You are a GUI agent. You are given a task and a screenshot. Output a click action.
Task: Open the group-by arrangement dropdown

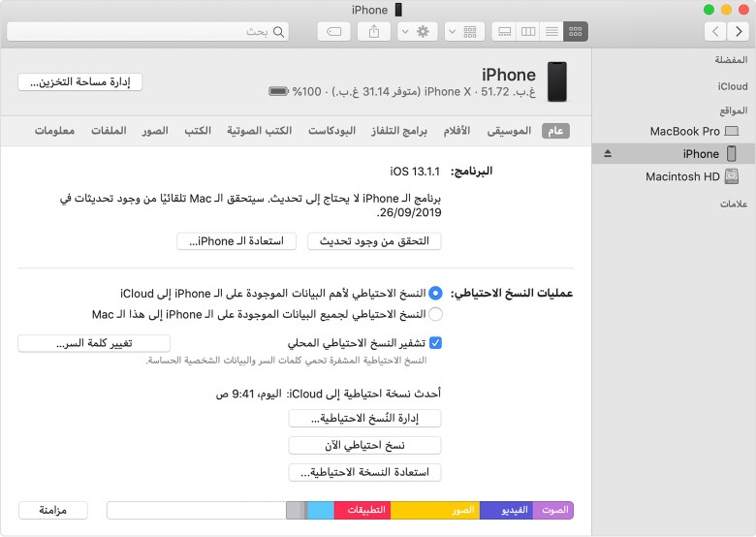coord(464,32)
